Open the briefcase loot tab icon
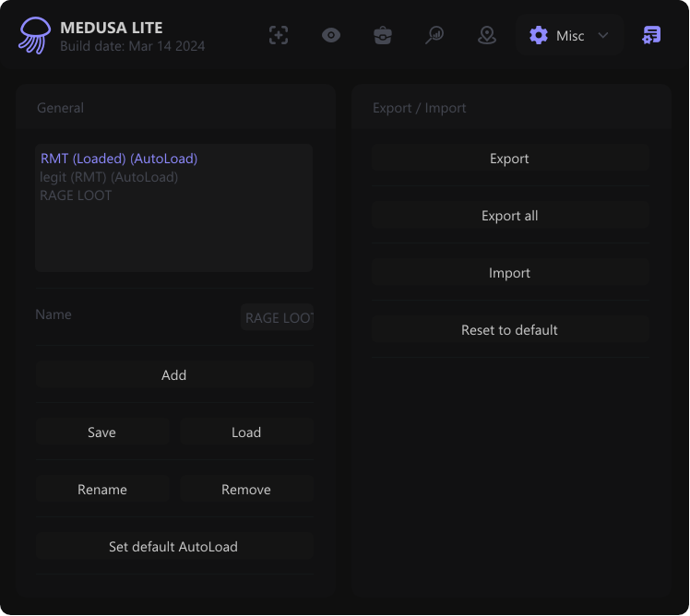This screenshot has width=690, height=616. pos(383,35)
